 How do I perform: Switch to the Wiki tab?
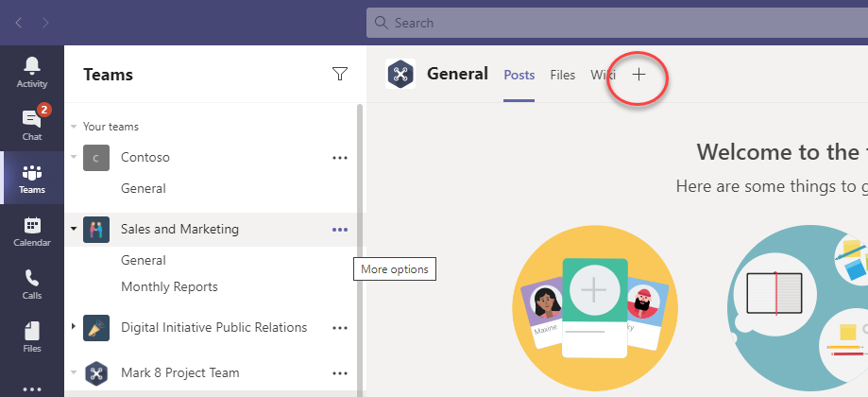(603, 75)
